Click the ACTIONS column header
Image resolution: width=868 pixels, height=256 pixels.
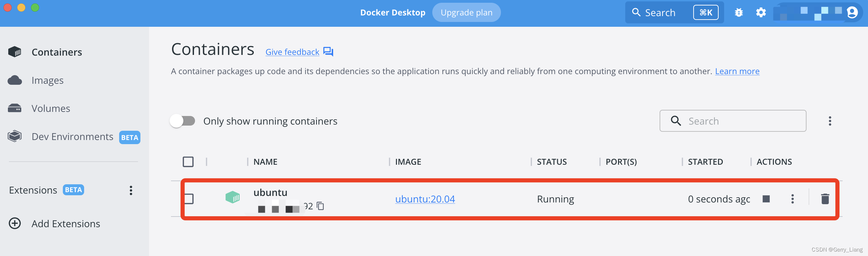point(774,162)
